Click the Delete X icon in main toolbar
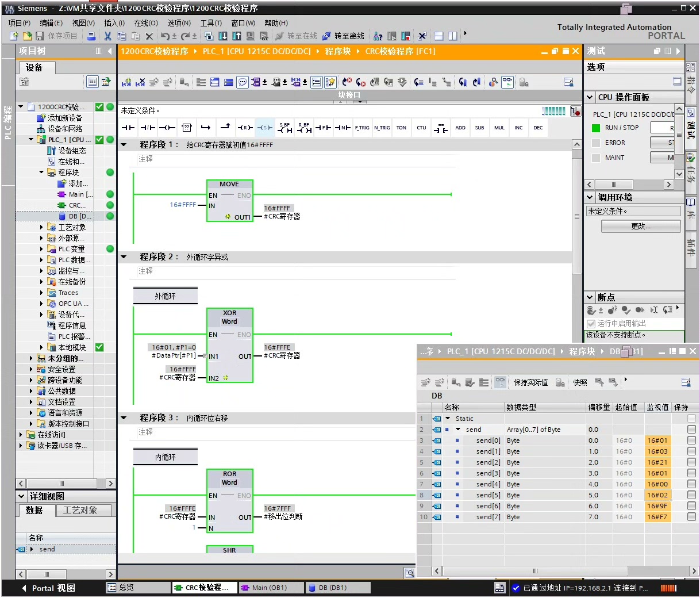 pos(149,36)
